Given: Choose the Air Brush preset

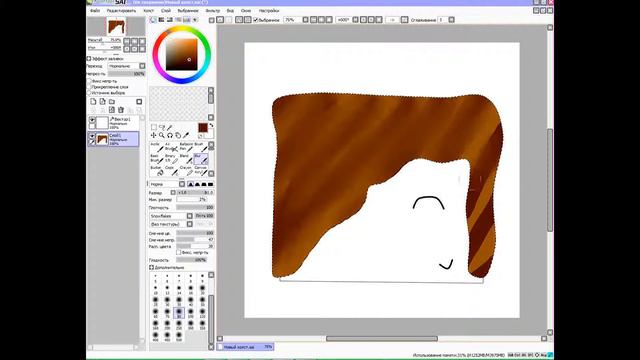Looking at the screenshot, I should point(171,147).
